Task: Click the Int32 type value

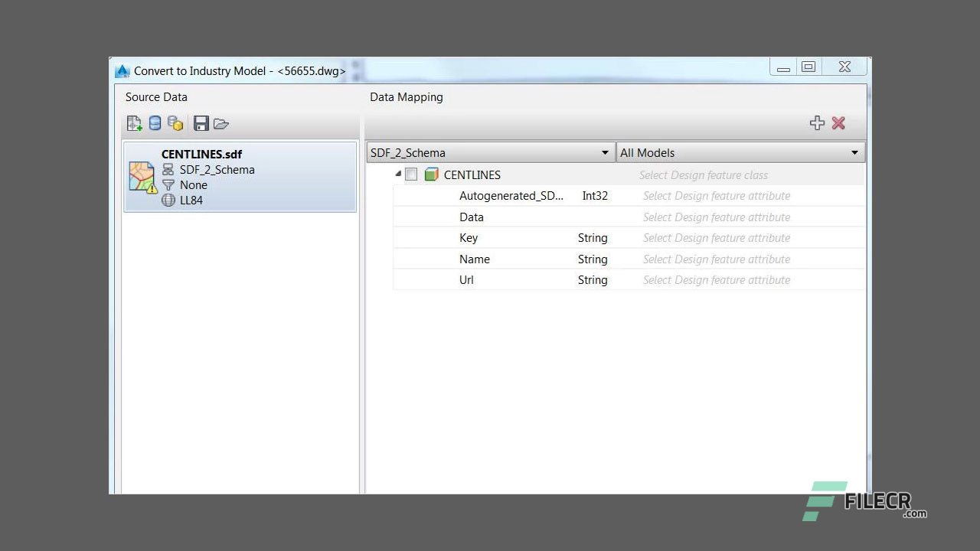Action: pos(595,196)
